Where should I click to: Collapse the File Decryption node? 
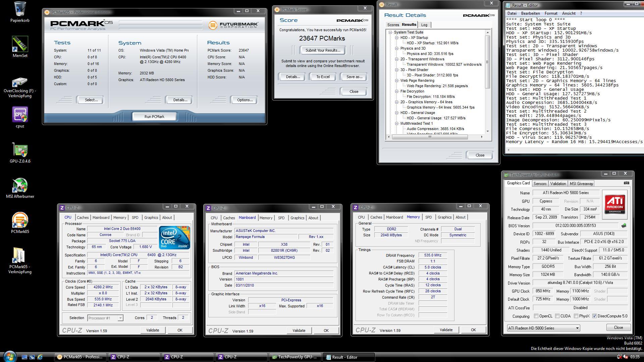[x=396, y=92]
